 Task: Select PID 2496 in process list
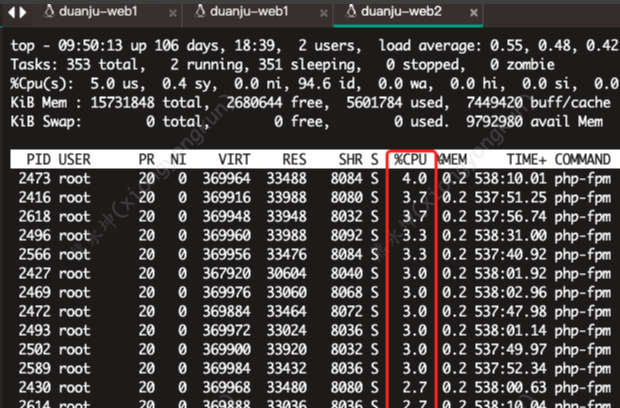(x=34, y=236)
